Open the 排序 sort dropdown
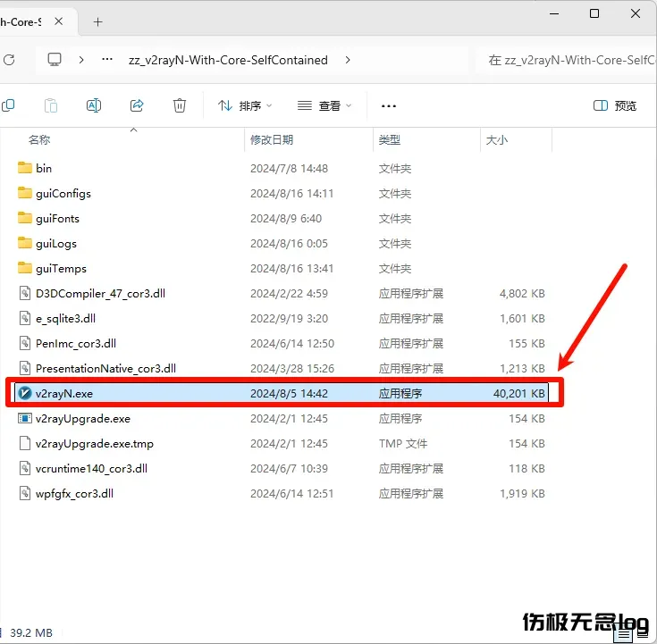 [245, 105]
